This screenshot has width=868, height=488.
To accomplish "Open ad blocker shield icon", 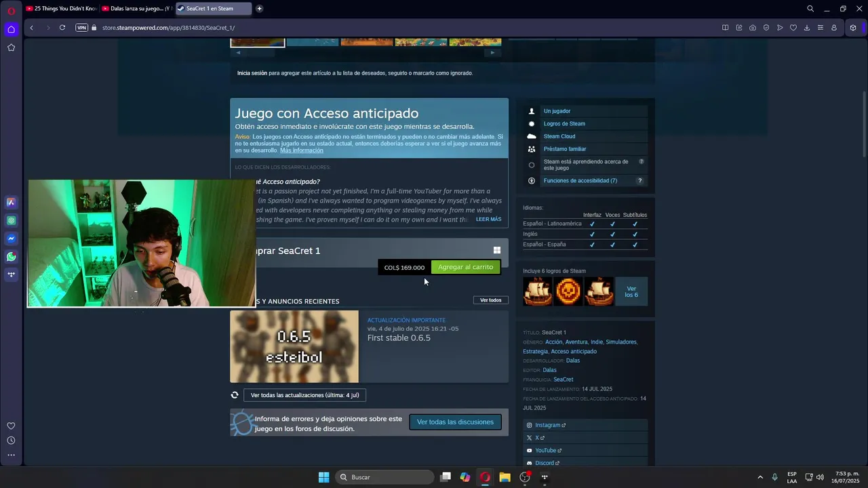I will [766, 28].
